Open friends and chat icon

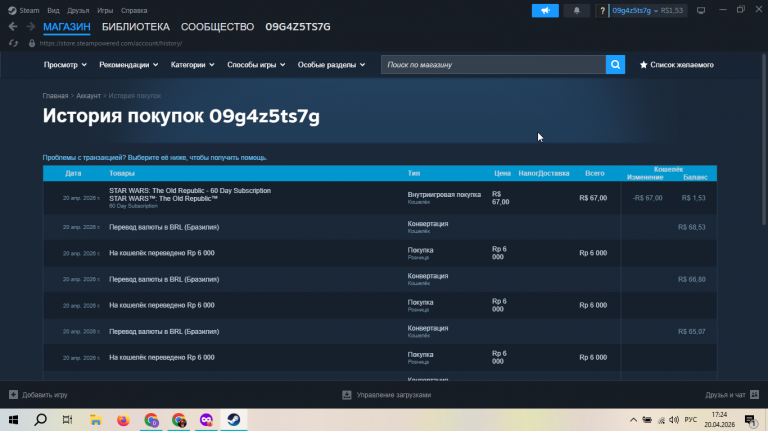click(x=754, y=395)
